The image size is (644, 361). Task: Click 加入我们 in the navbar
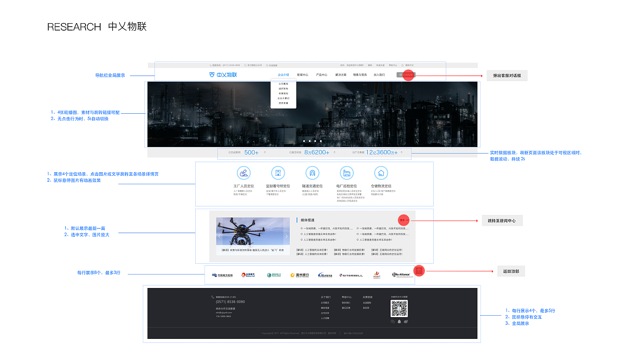point(379,75)
